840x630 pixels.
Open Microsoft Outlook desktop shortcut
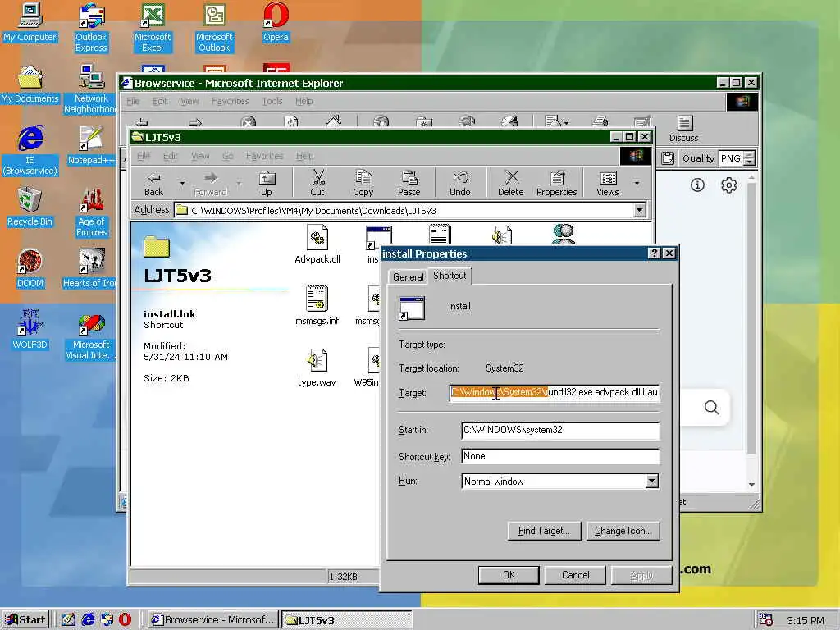(214, 27)
